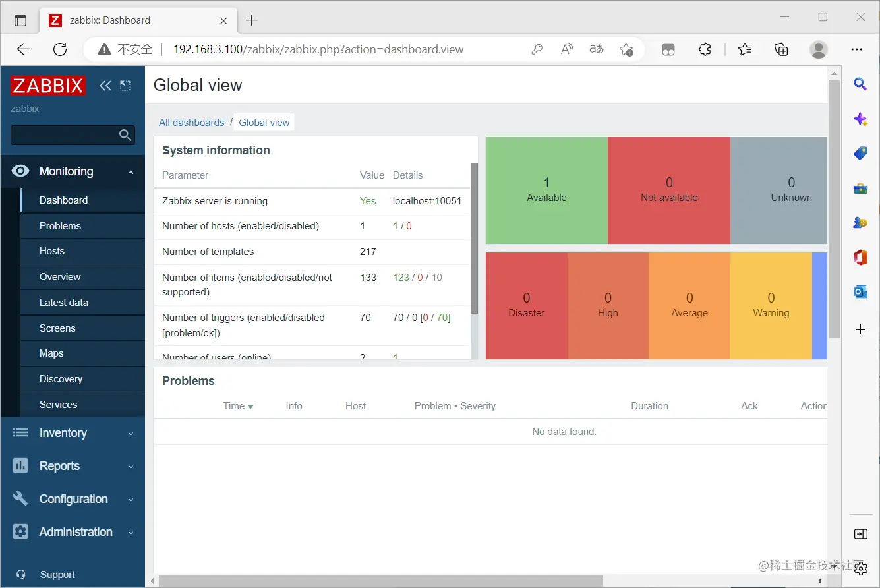Click the green Available hosts tile

(546, 191)
